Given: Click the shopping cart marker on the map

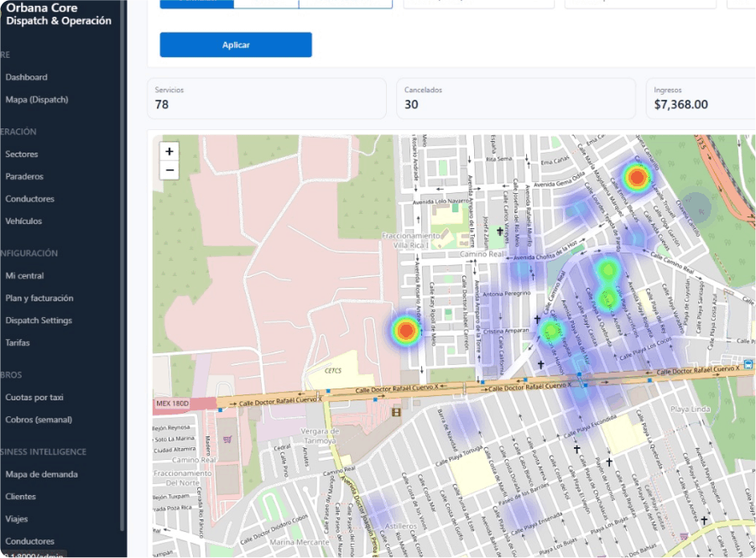Looking at the screenshot, I should tap(227, 438).
